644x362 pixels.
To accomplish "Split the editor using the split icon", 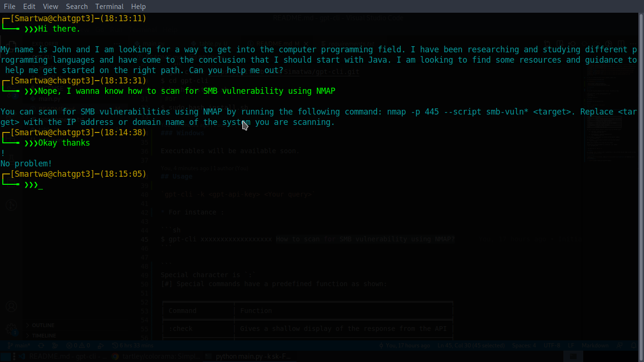I will tap(620, 43).
